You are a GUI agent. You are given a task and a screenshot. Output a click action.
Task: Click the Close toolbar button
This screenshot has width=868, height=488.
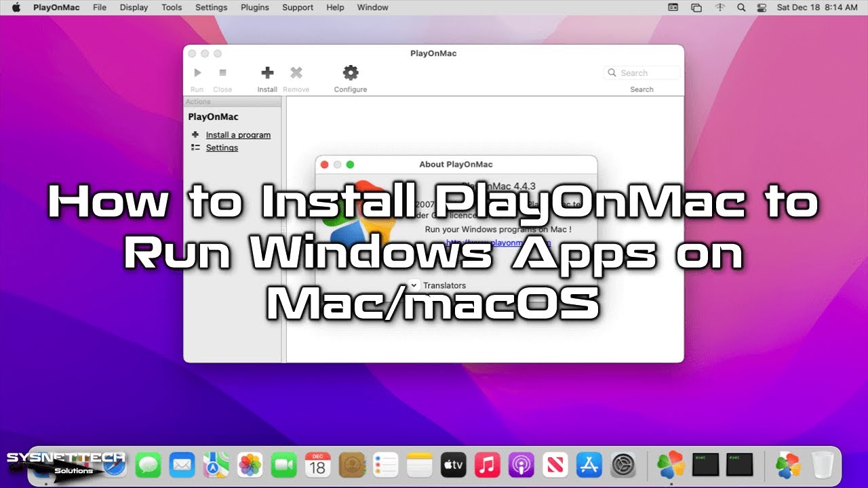pos(222,79)
